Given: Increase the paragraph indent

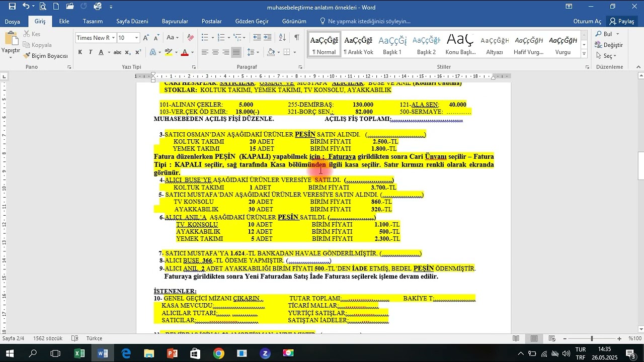Looking at the screenshot, I should 267,38.
